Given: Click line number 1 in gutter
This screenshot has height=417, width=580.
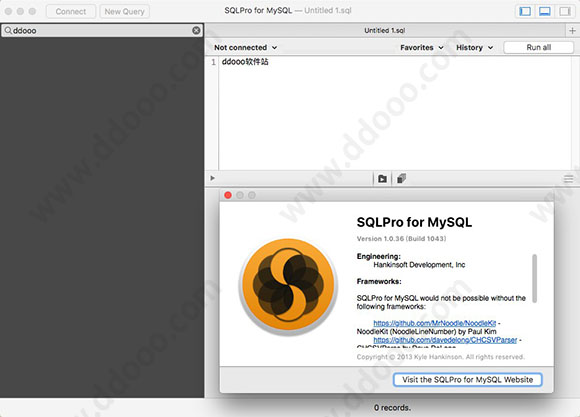Looking at the screenshot, I should (213, 62).
